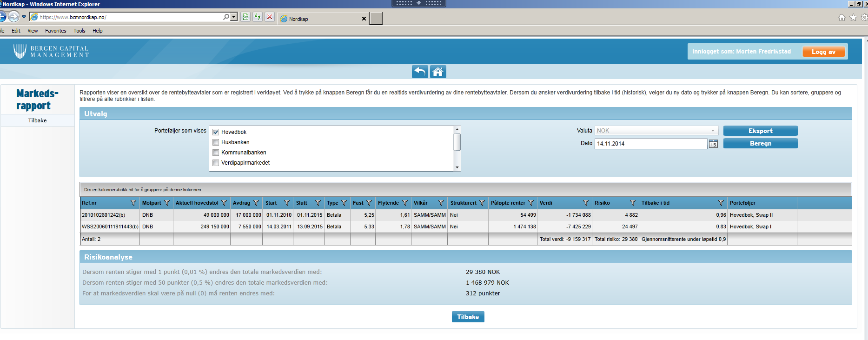The image size is (868, 340).
Task: Close the Nordkap tab
Action: [364, 19]
